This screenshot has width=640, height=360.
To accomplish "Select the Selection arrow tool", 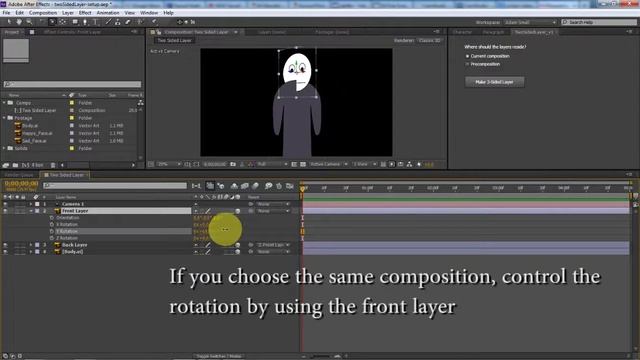I will click(9, 22).
